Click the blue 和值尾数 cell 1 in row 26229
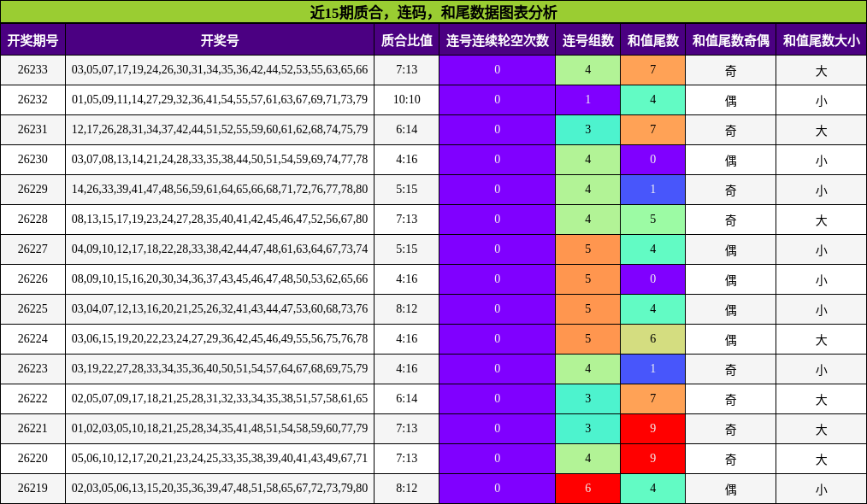867x504 pixels. [652, 189]
